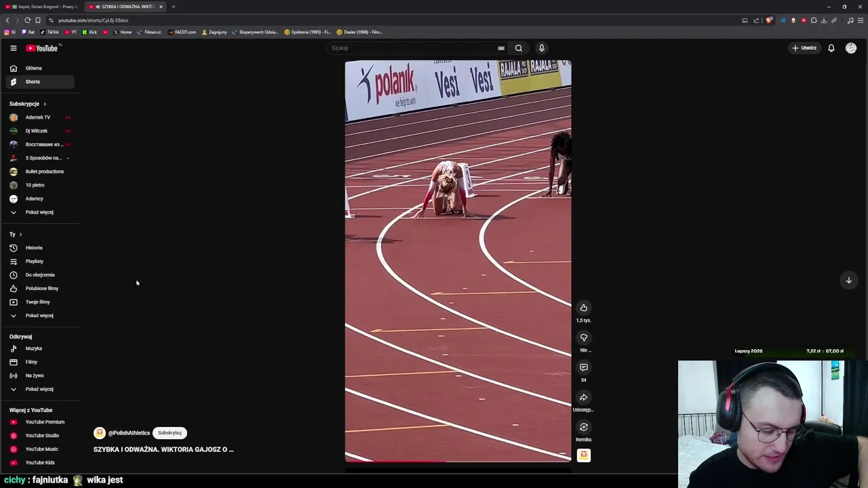The width and height of the screenshot is (868, 488).
Task: Open the 10 piętro channel
Action: pyautogui.click(x=39, y=185)
